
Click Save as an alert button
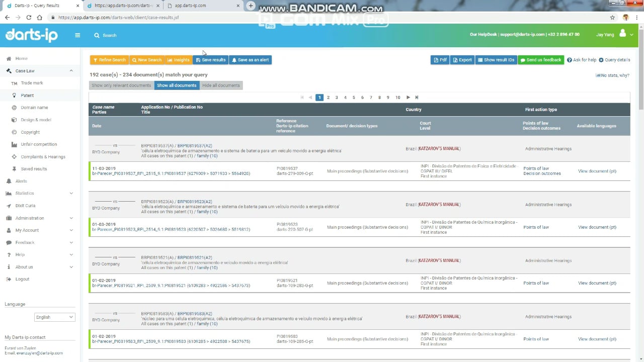coord(250,60)
